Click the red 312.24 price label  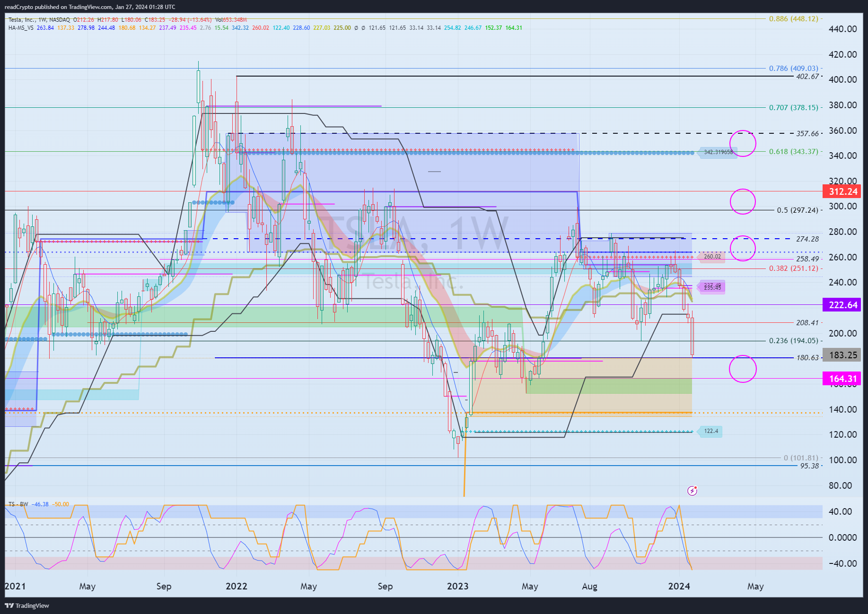click(x=842, y=191)
